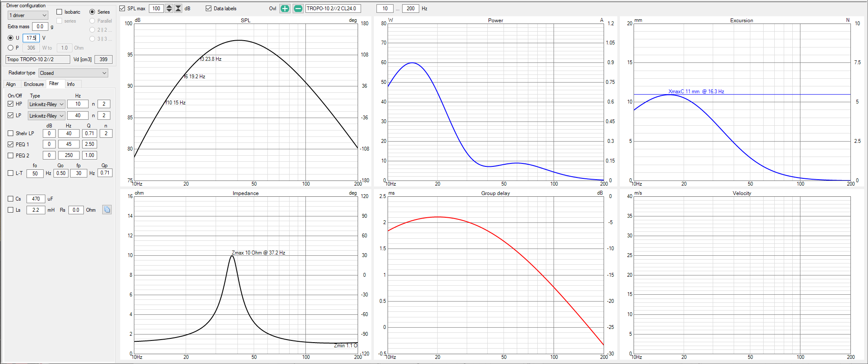Click Rs resistance field 0.0
Screen dimensions: 868x364
pos(76,210)
